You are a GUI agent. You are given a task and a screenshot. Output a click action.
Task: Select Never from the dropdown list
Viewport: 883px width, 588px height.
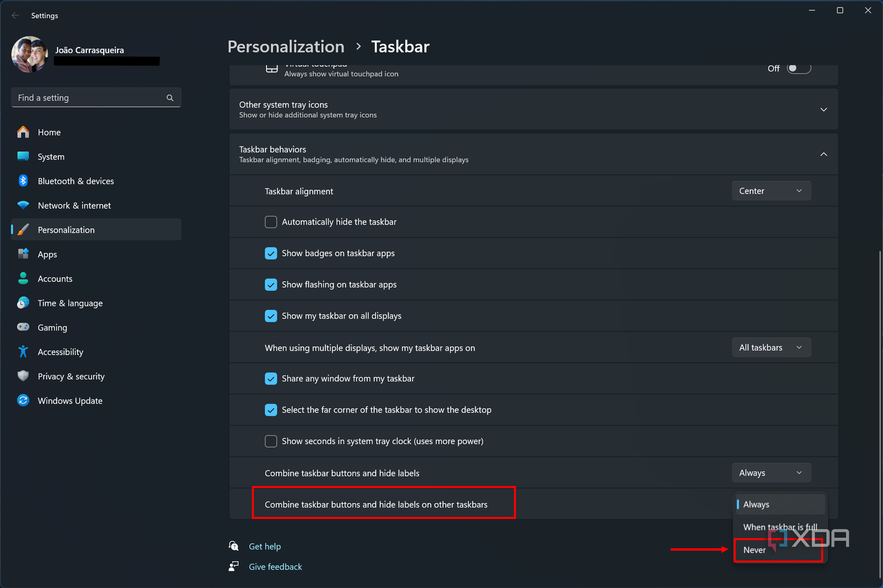pyautogui.click(x=755, y=550)
